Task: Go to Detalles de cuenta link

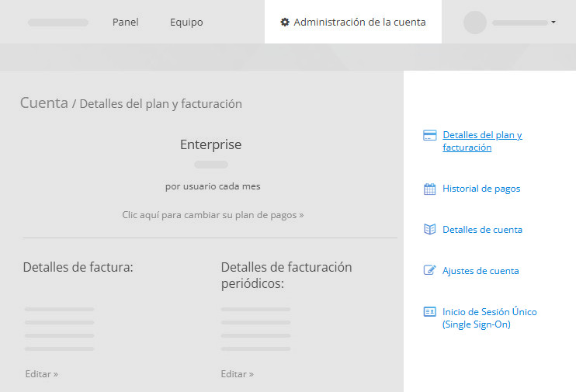Action: [482, 230]
